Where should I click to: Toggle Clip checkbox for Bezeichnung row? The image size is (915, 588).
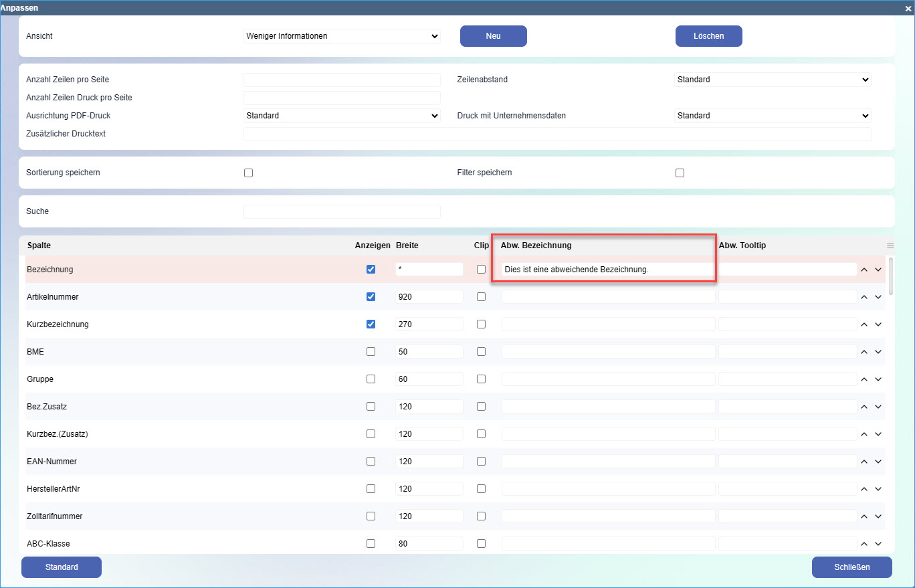481,270
